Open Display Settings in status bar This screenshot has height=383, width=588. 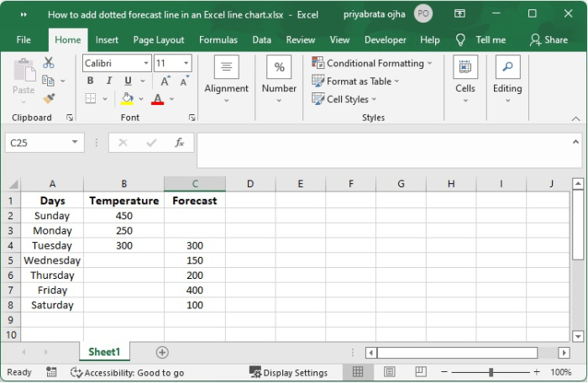(x=288, y=372)
